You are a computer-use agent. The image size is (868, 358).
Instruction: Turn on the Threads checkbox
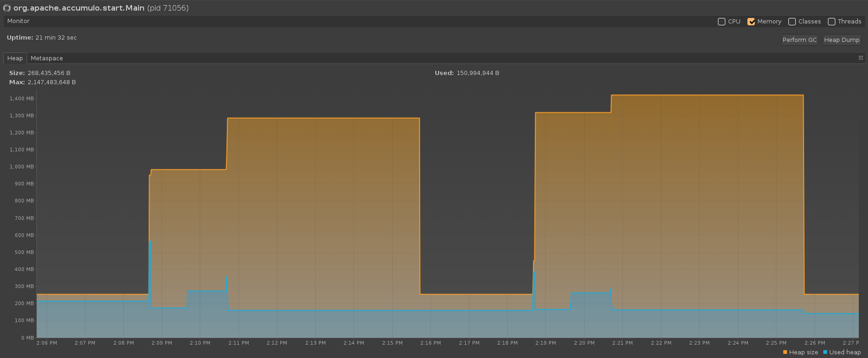pos(832,22)
